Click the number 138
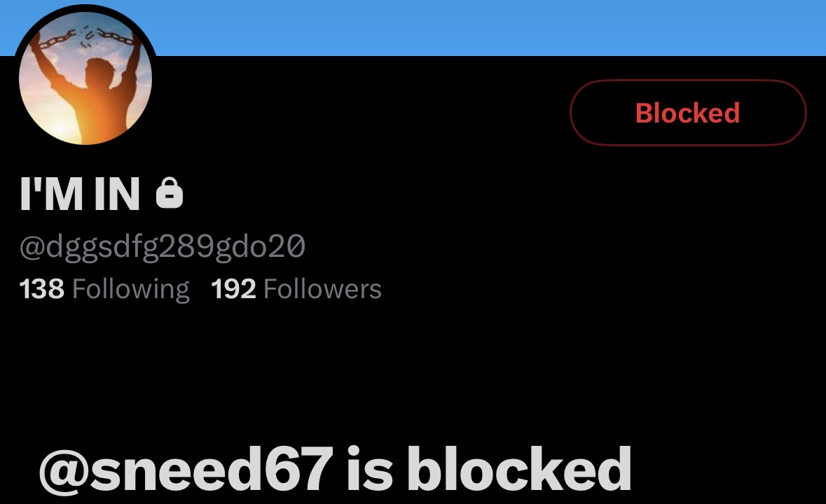The height and width of the screenshot is (504, 826). pyautogui.click(x=41, y=289)
